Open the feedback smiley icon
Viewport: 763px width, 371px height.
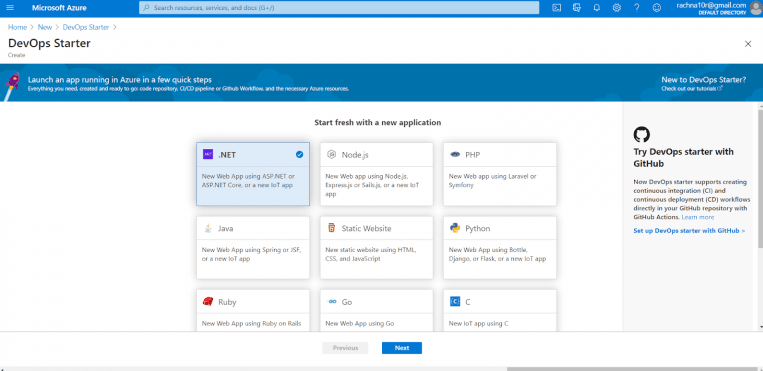656,8
